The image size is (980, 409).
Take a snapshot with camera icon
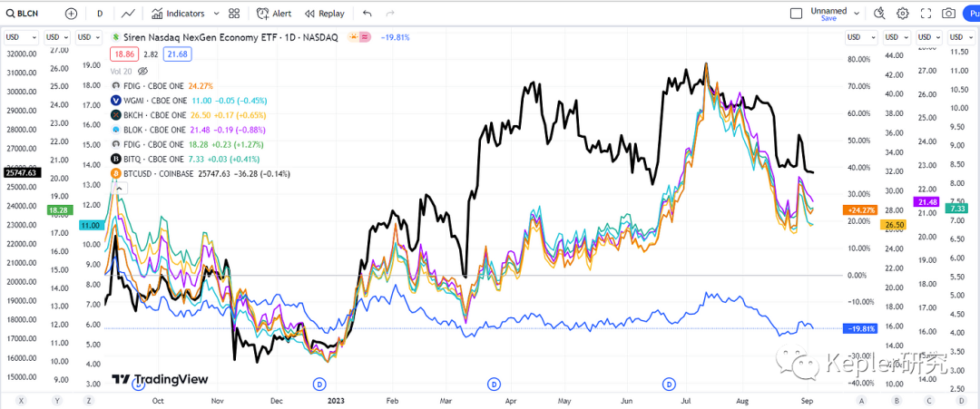point(949,13)
